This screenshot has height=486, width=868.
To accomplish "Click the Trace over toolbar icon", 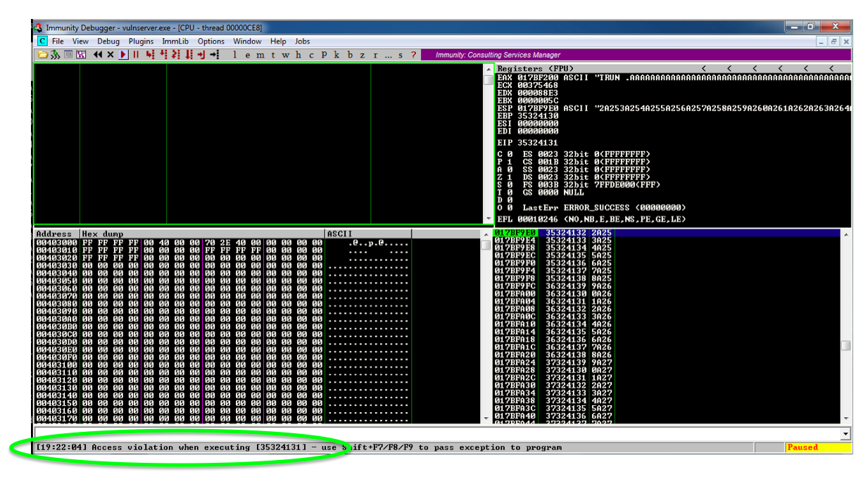I will 189,55.
